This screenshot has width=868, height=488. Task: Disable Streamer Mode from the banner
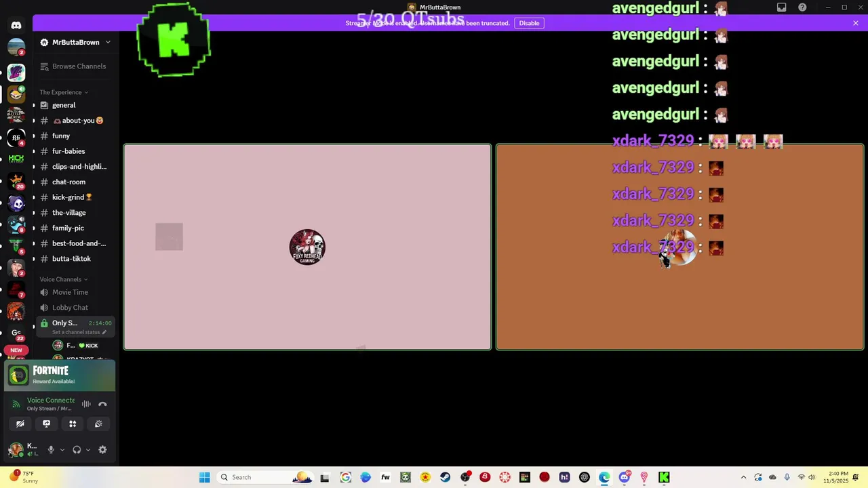click(529, 23)
